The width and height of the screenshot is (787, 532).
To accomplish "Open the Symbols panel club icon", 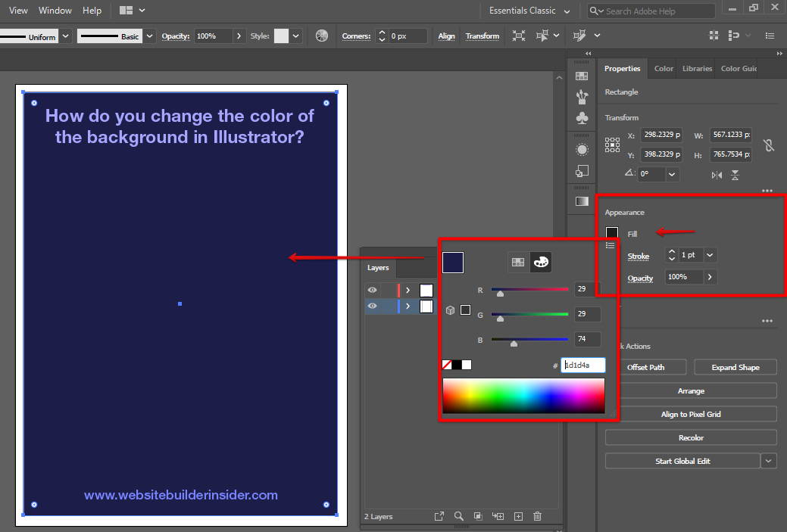I will pos(582,118).
